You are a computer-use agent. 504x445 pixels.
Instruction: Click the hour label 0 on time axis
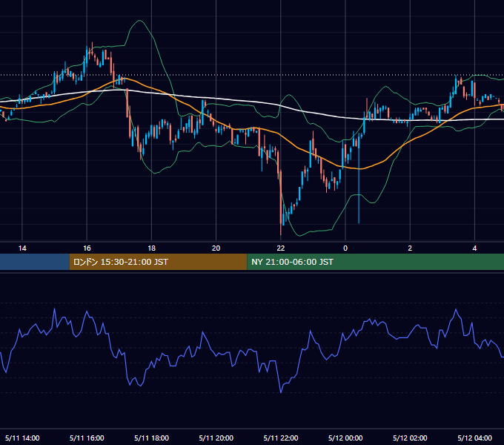(345, 248)
